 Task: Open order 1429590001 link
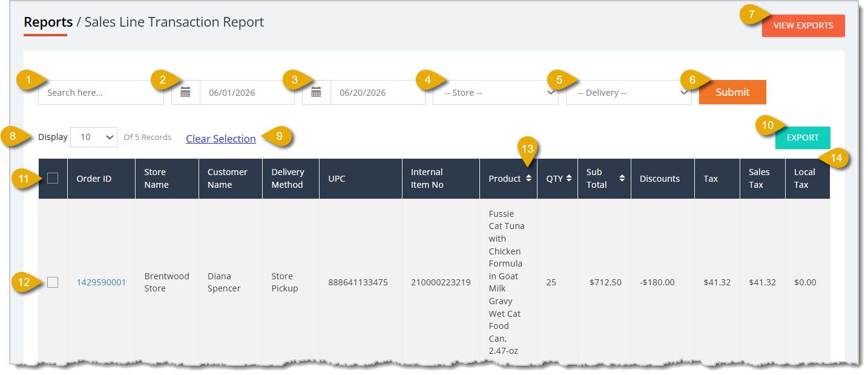101,282
